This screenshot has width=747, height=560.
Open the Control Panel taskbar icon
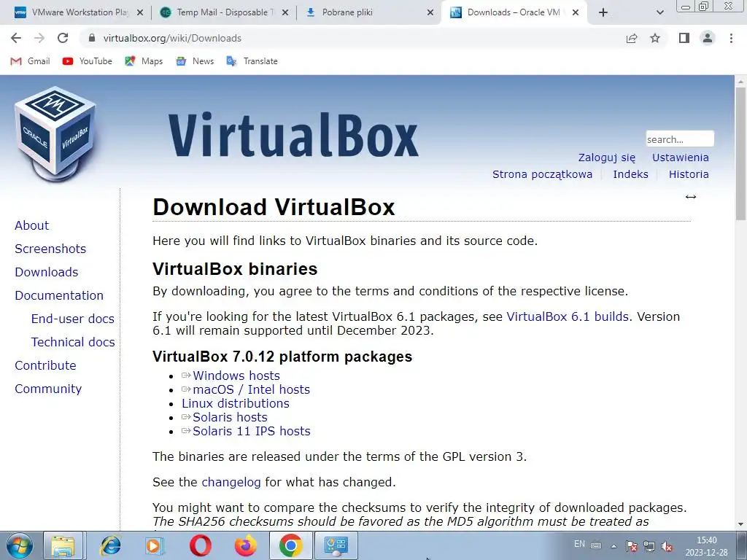[x=336, y=545]
